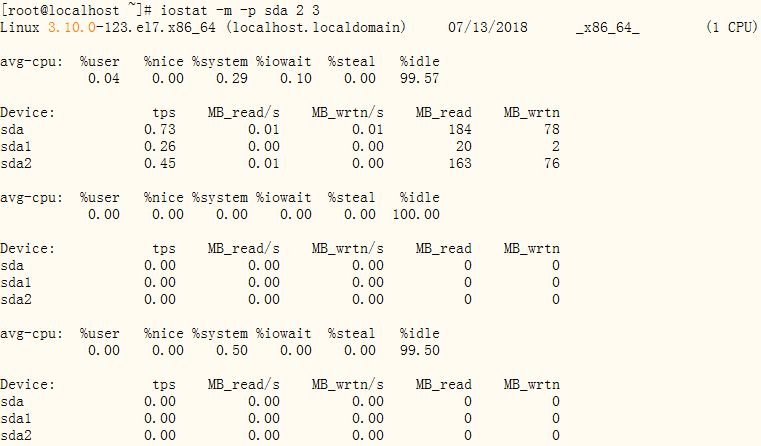The height and width of the screenshot is (446, 761).
Task: Click the sda MB_wrtn total 78
Action: pos(552,130)
